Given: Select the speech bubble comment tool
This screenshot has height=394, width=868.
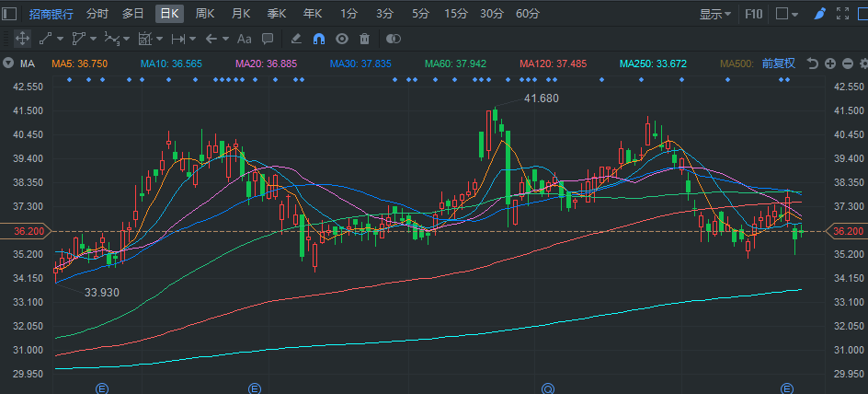Looking at the screenshot, I should coord(268,39).
